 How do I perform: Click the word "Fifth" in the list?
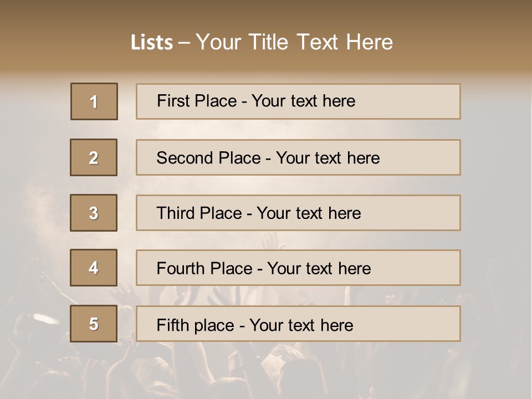coord(172,325)
